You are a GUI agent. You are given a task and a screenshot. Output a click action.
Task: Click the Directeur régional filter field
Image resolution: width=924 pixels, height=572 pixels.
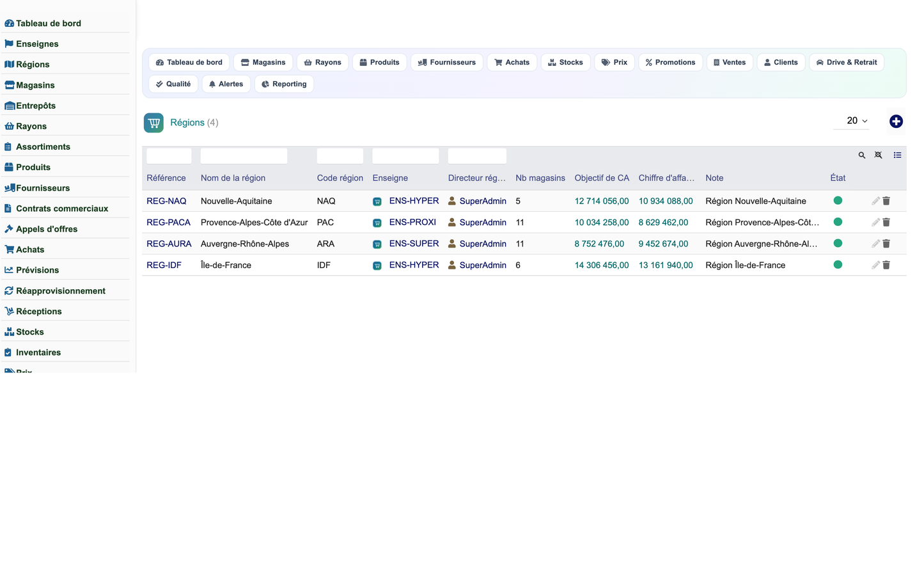click(477, 156)
